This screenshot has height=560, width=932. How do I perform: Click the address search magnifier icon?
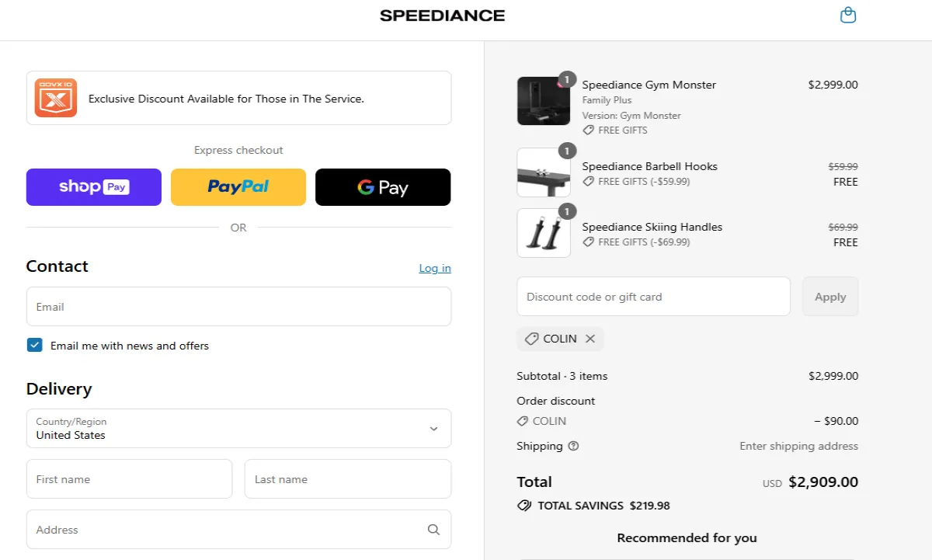click(433, 530)
